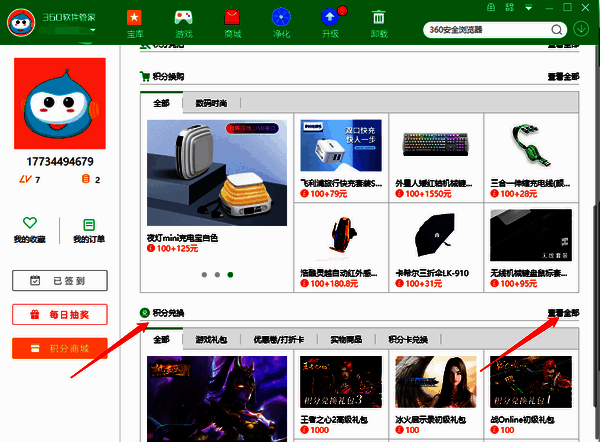Open the 游戏 gamepad icon
This screenshot has height=442, width=600.
click(x=184, y=18)
